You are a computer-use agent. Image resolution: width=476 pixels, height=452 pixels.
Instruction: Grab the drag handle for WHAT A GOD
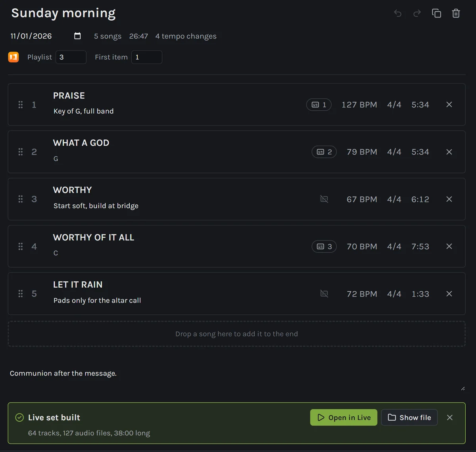(x=21, y=152)
